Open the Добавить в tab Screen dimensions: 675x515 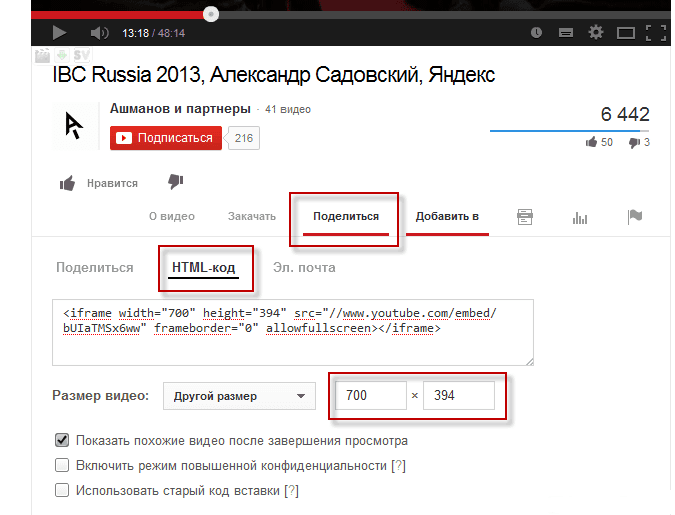[447, 216]
